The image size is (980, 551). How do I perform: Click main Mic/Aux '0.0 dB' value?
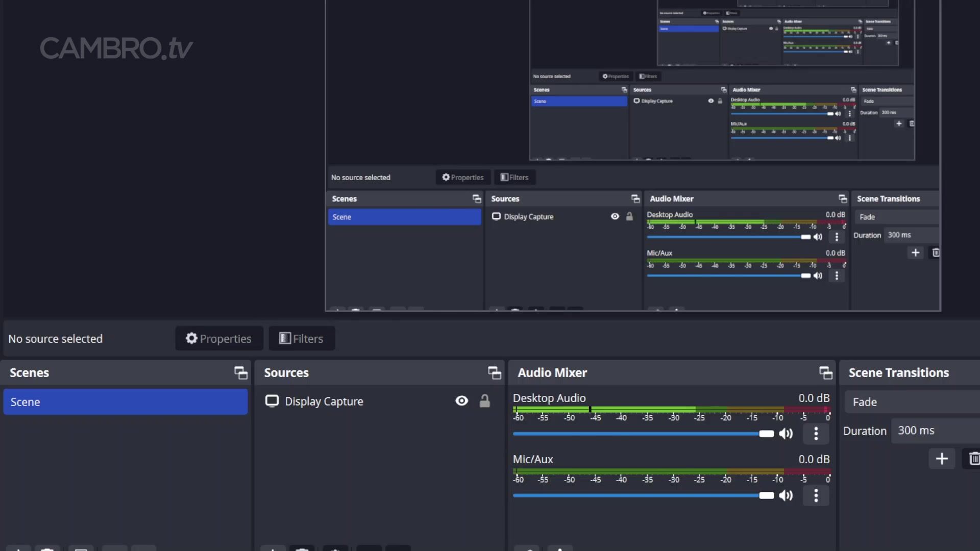point(814,460)
